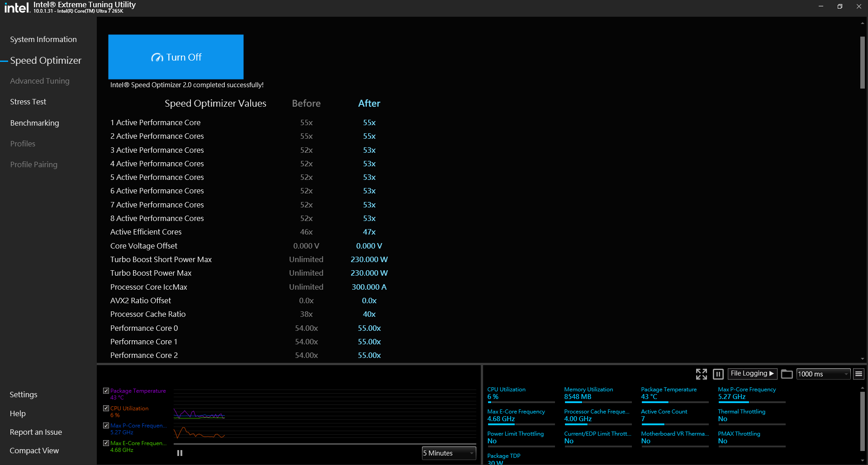Open the monitor panel hamburger menu
This screenshot has height=465, width=868.
point(858,374)
